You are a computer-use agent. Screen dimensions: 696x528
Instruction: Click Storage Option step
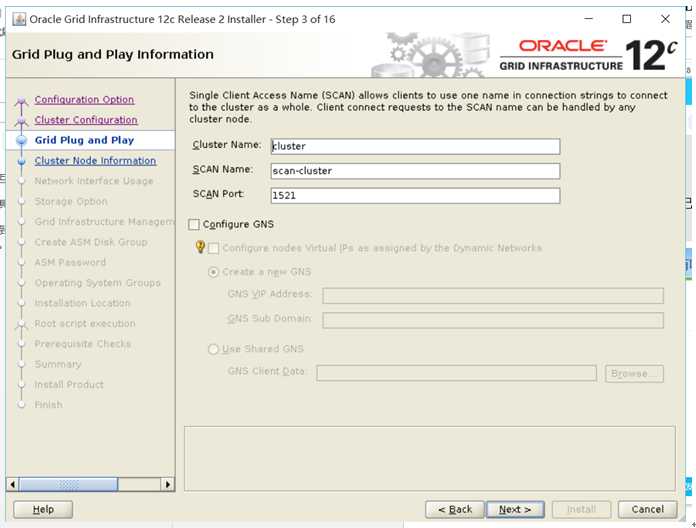point(71,201)
